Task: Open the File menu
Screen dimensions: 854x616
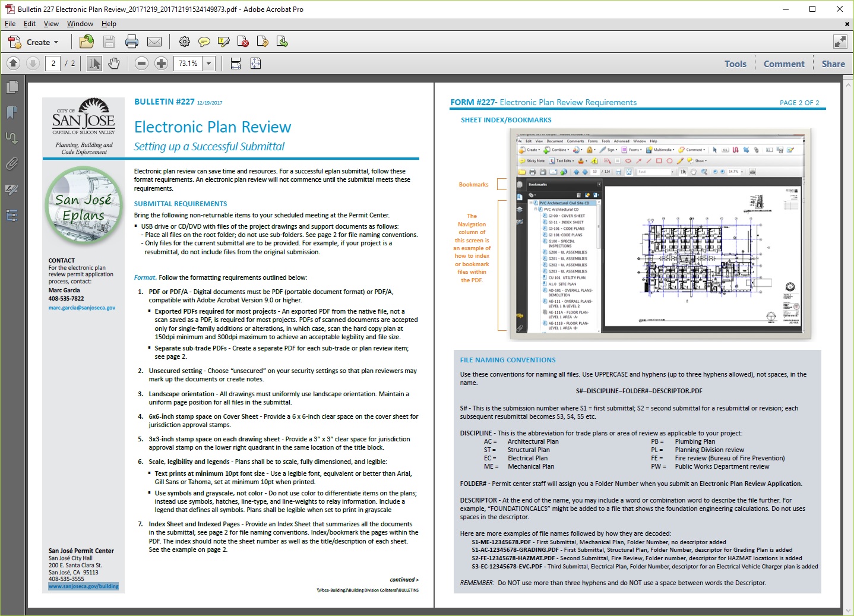Action: pos(10,24)
